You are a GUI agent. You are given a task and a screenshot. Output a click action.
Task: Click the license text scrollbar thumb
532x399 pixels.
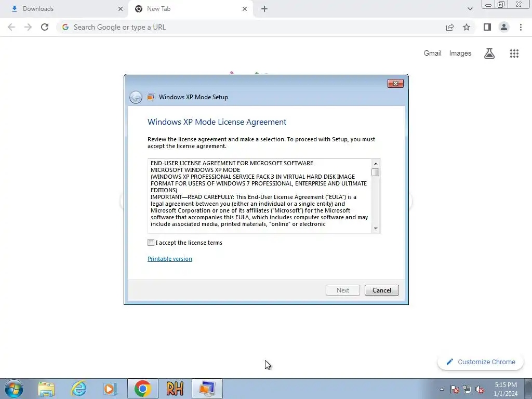coord(376,172)
